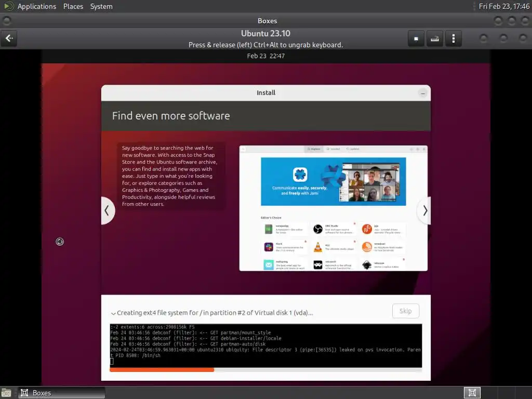Click the Applications menu logo icon
This screenshot has width=532, height=399.
pyautogui.click(x=8, y=6)
